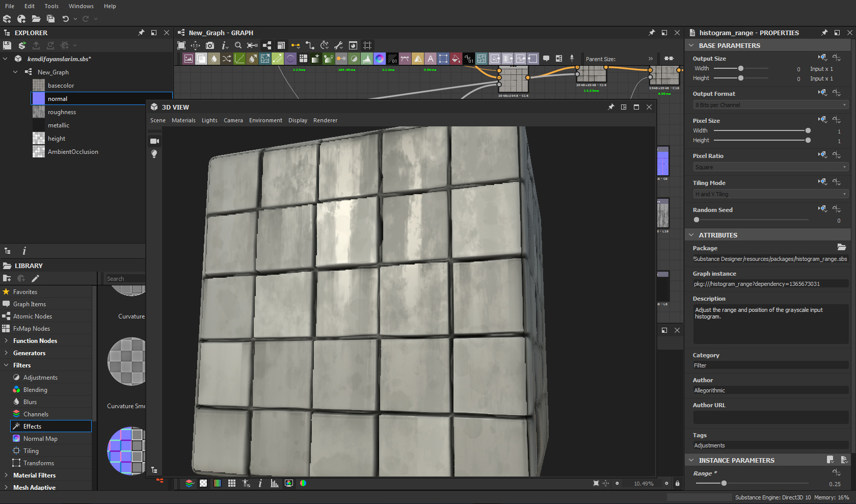Enable transparent background in 3D View toolbar
Image resolution: width=856 pixels, height=504 pixels.
pyautogui.click(x=203, y=483)
